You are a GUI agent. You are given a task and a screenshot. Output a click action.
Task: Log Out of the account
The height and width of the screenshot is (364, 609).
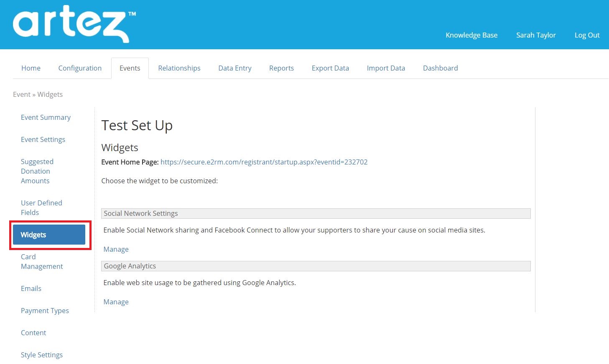587,35
